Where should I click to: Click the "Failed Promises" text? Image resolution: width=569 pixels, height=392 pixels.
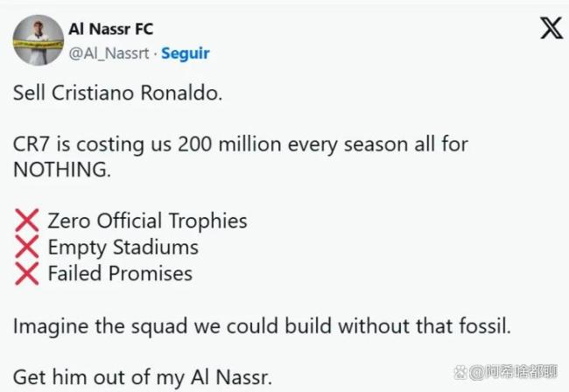coord(120,274)
